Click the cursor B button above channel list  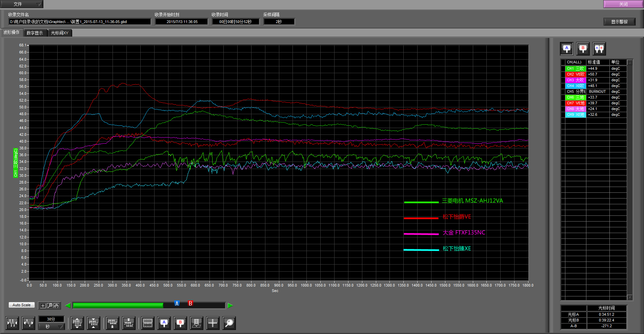[583, 49]
